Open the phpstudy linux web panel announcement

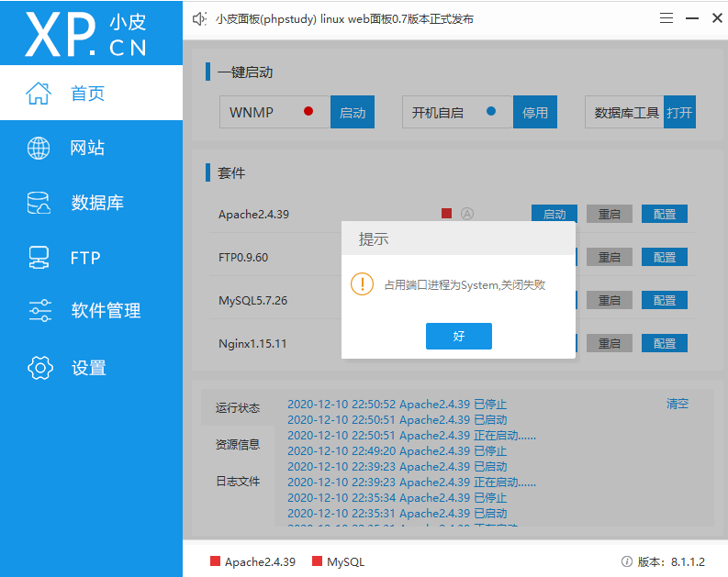tap(344, 19)
